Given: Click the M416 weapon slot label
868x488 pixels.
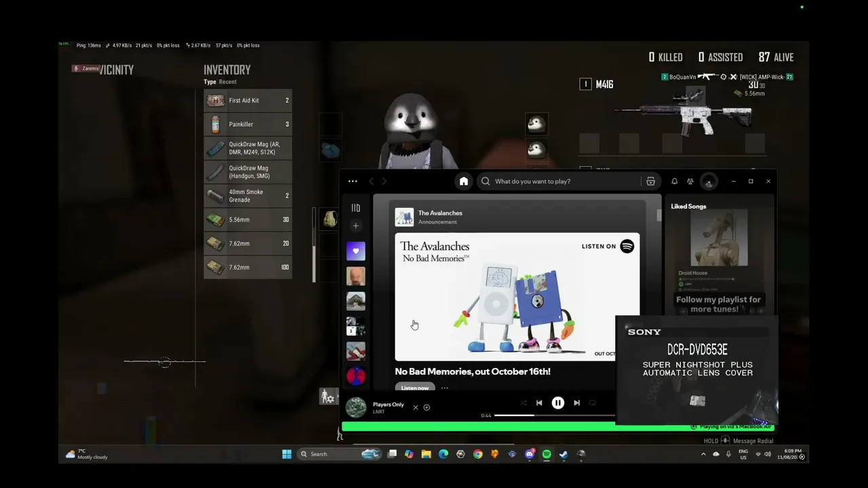Looking at the screenshot, I should coord(604,84).
